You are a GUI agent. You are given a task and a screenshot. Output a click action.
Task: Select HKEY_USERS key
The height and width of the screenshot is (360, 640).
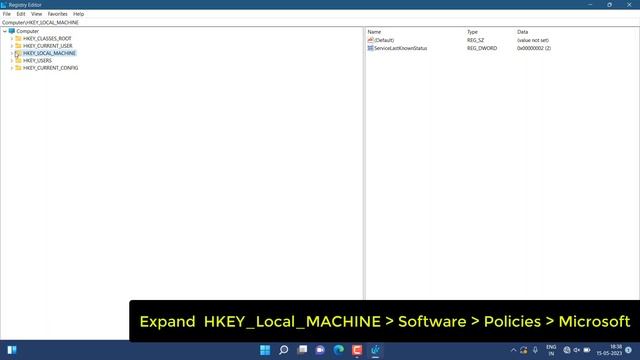(37, 60)
